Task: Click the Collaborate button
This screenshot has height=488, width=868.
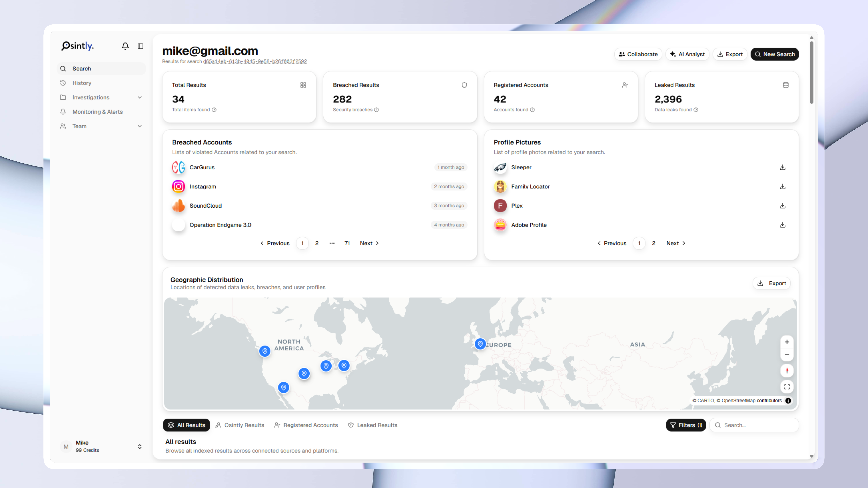Action: 638,54
